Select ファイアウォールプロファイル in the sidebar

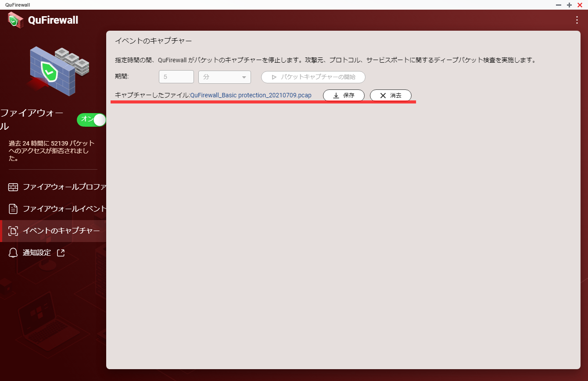pyautogui.click(x=53, y=187)
